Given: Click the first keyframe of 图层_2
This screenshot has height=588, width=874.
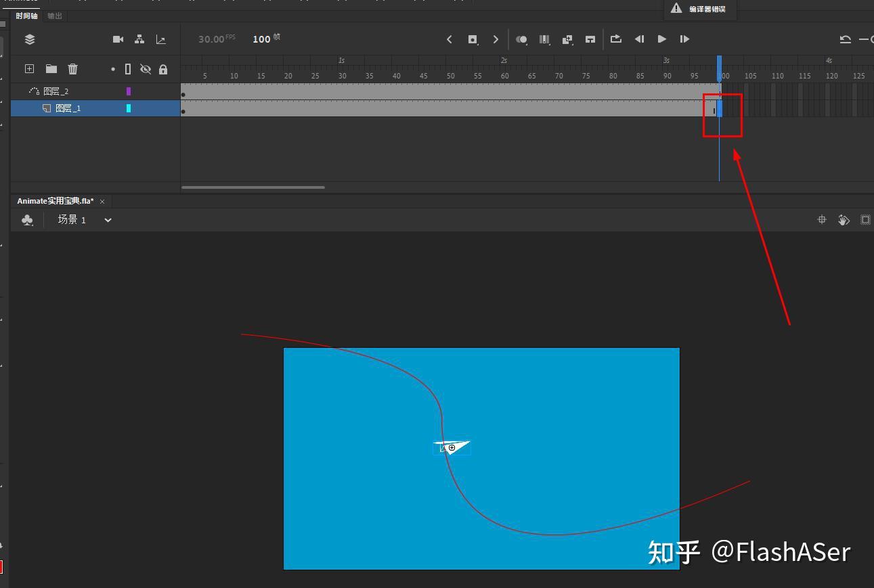Looking at the screenshot, I should (x=183, y=94).
